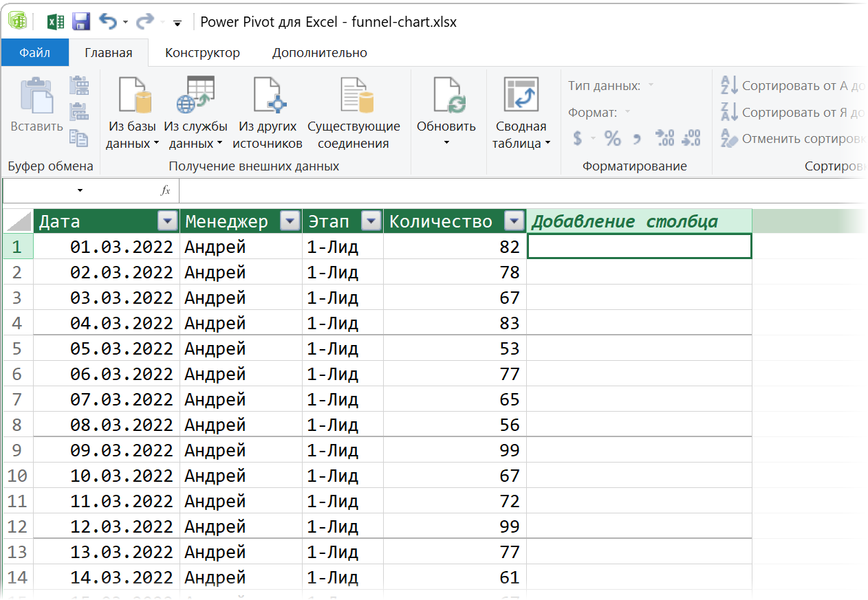Click Количество value 83

point(455,323)
